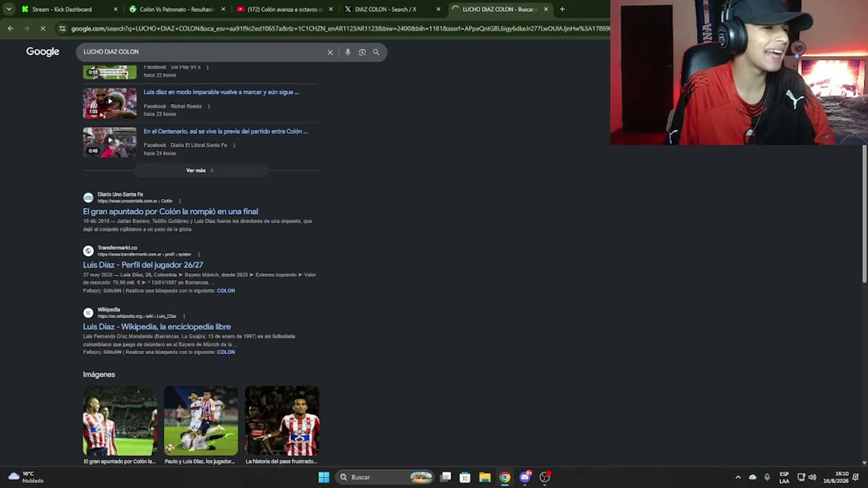
Task: Show hidden system tray icons
Action: tap(738, 477)
